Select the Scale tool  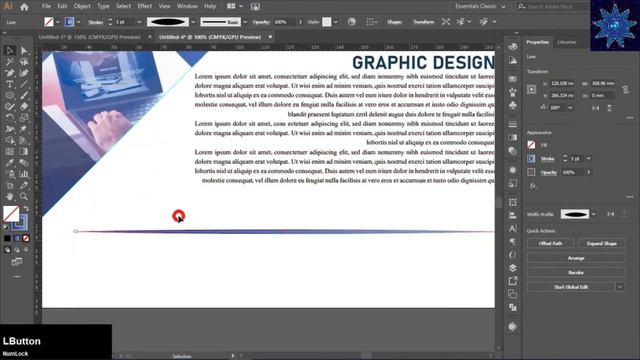(x=24, y=118)
